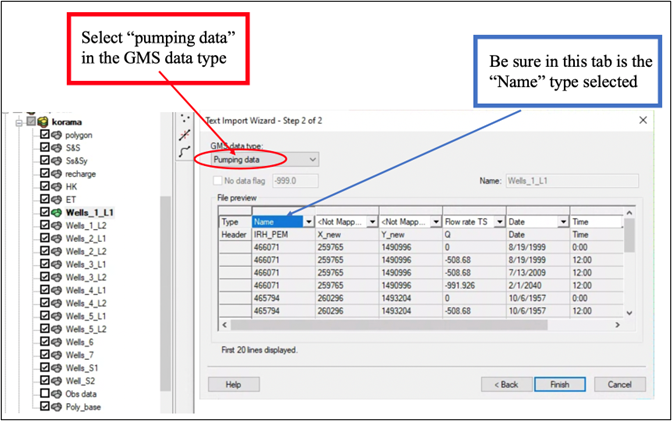
Task: Click the coverage icon next to Wells_6
Action: pos(57,342)
